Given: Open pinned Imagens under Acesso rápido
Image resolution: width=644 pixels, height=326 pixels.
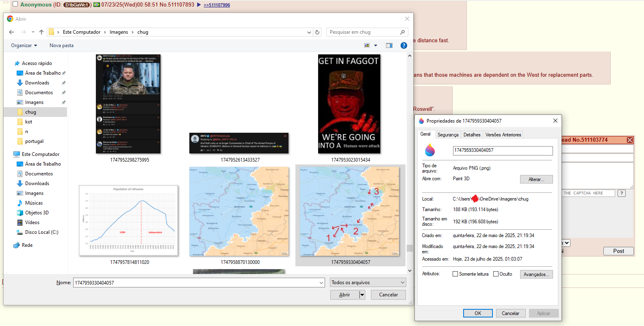Looking at the screenshot, I should [x=34, y=102].
